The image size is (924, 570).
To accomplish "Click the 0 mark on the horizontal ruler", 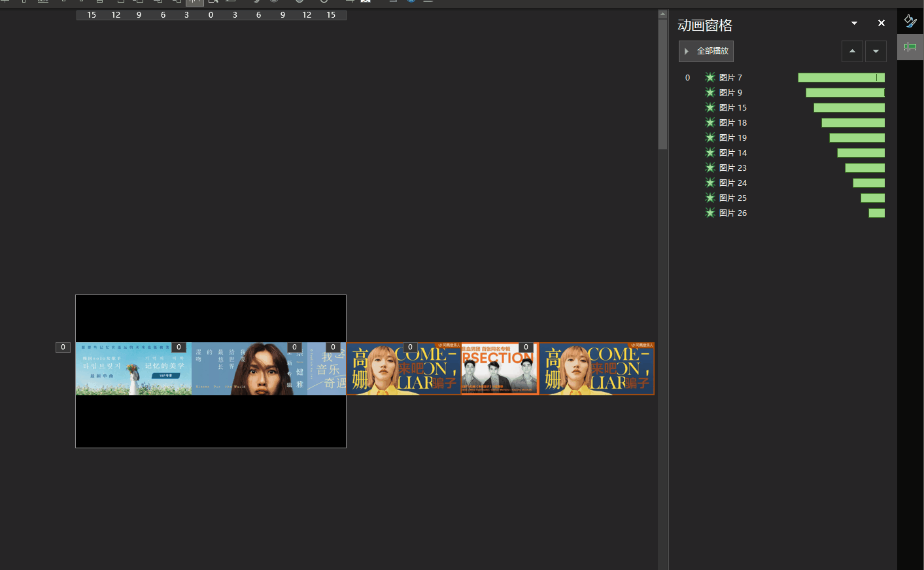I will tap(211, 15).
